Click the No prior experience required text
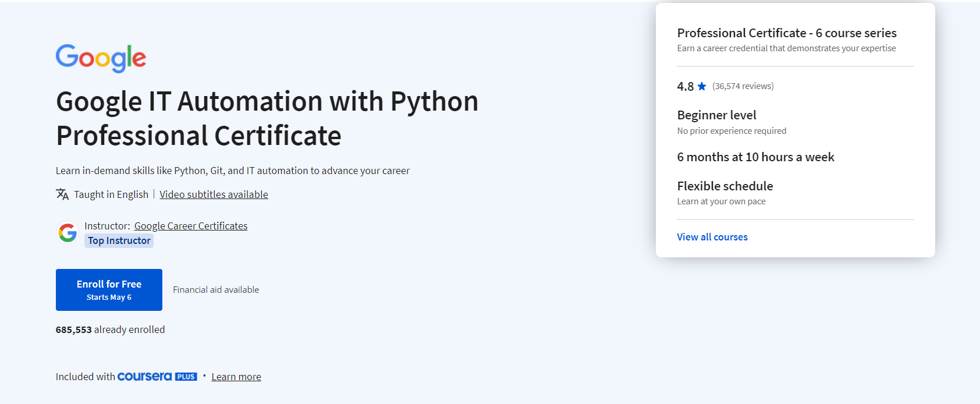The image size is (980, 404). click(x=732, y=131)
